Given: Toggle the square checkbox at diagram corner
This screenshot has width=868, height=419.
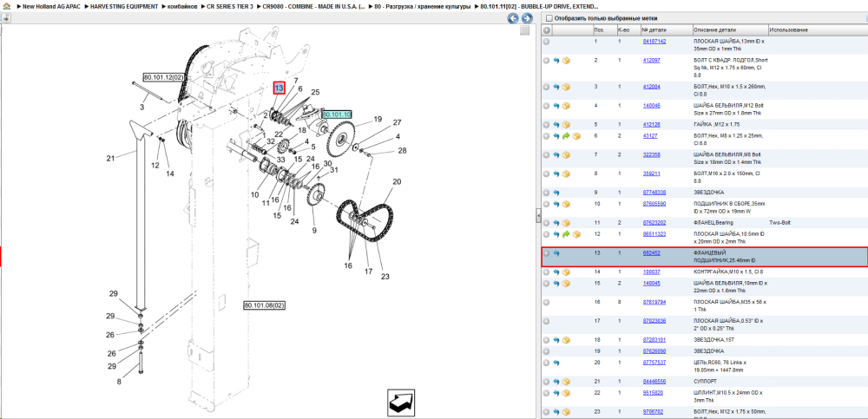Looking at the screenshot, I should pyautogui.click(x=524, y=30).
